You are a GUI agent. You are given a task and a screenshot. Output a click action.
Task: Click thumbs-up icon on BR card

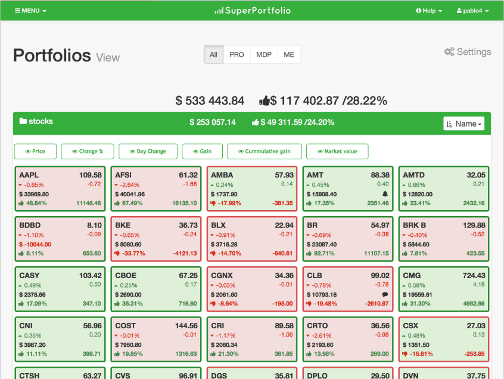point(309,253)
